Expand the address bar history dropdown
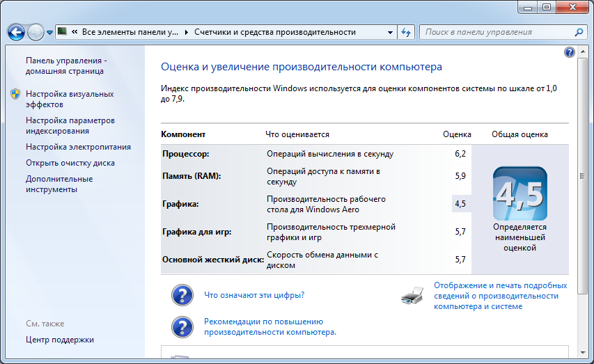The width and height of the screenshot is (594, 364). pos(389,32)
